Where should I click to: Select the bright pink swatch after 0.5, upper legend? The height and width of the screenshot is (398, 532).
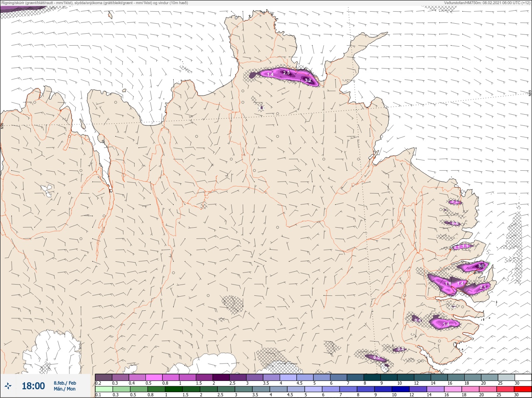tap(154, 377)
